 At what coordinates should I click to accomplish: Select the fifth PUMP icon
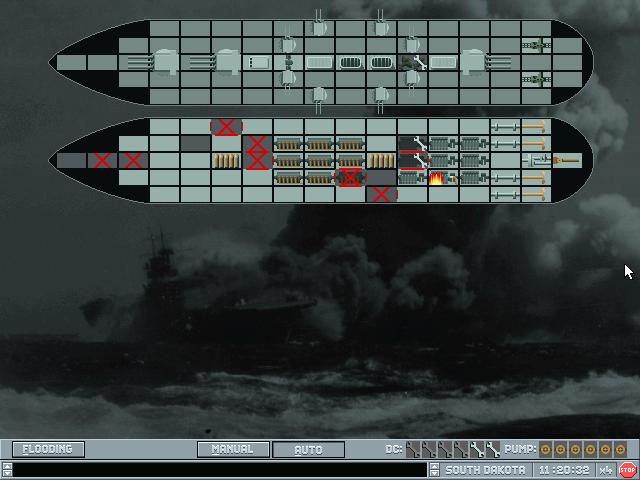(x=605, y=449)
